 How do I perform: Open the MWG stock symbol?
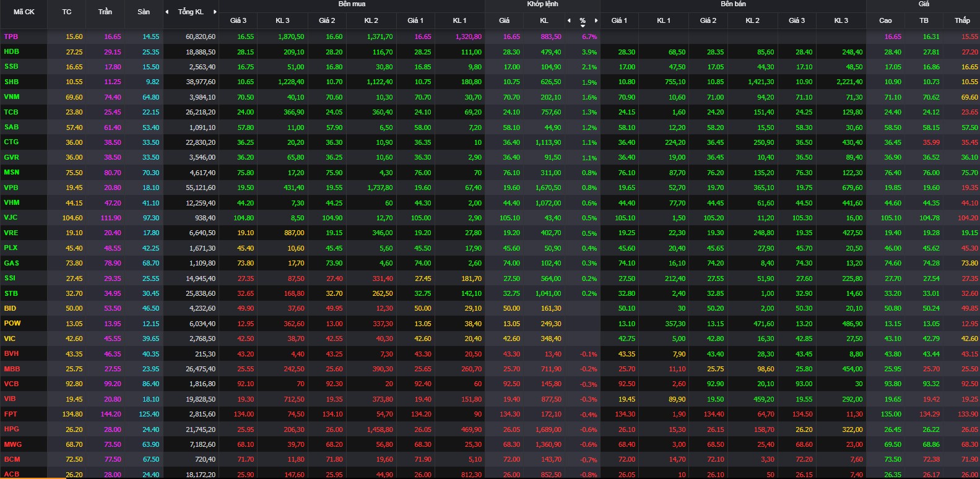click(12, 444)
